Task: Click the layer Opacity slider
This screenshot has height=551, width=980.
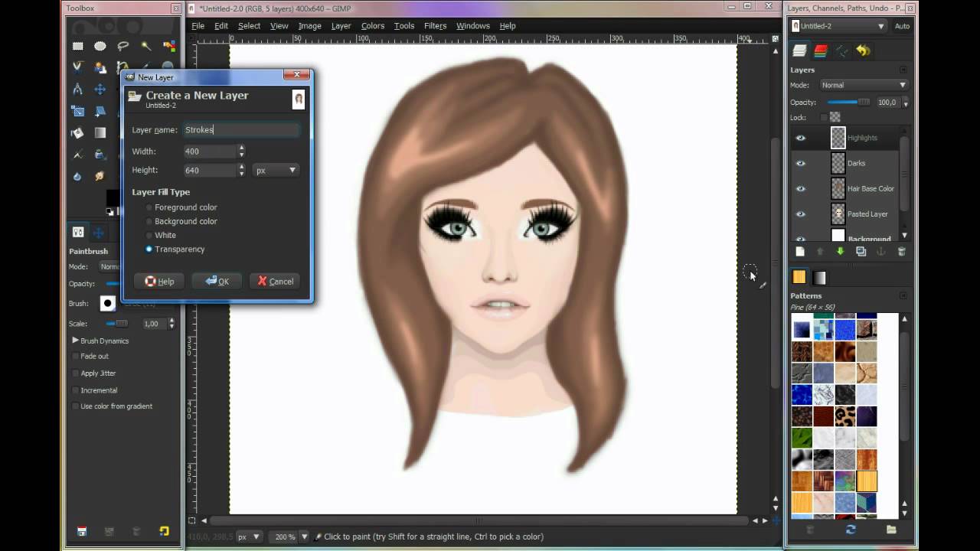Action: 848,102
